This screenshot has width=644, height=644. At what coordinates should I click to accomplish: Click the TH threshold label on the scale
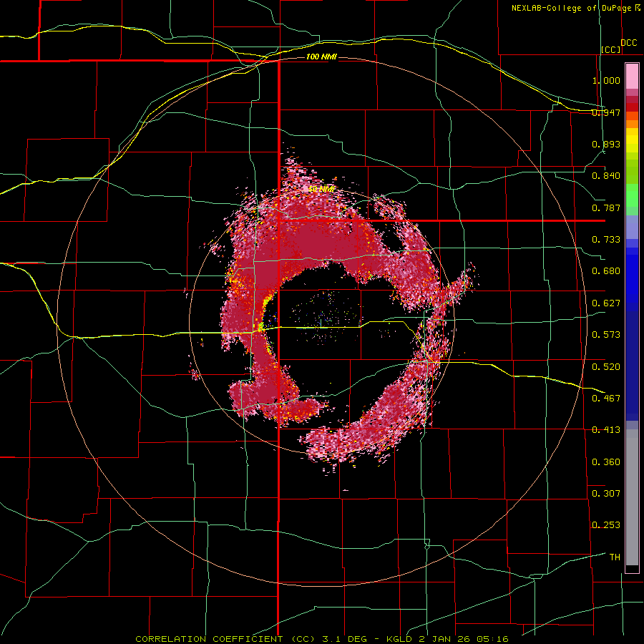615,557
